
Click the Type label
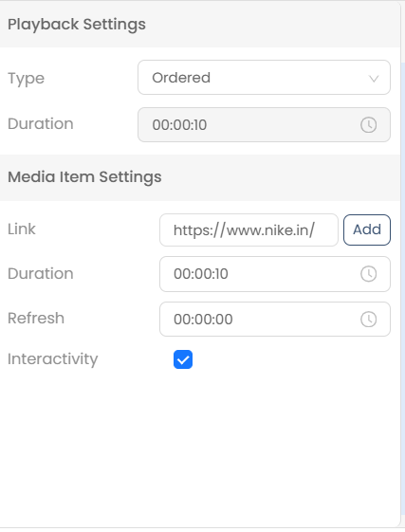(x=26, y=79)
